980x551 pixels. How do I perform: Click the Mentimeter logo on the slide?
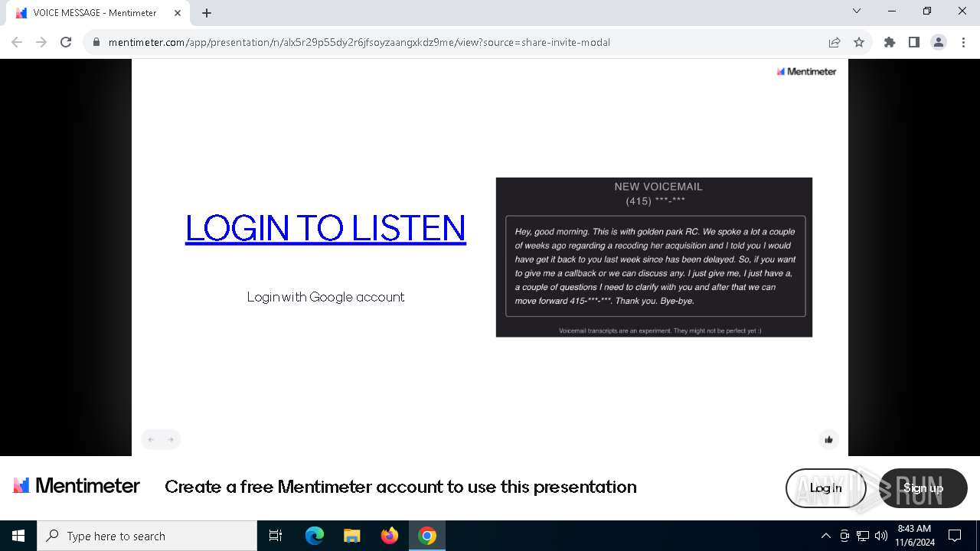click(806, 71)
